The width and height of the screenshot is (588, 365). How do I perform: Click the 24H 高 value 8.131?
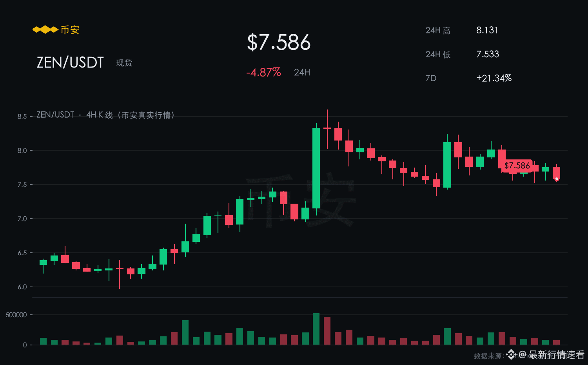487,30
